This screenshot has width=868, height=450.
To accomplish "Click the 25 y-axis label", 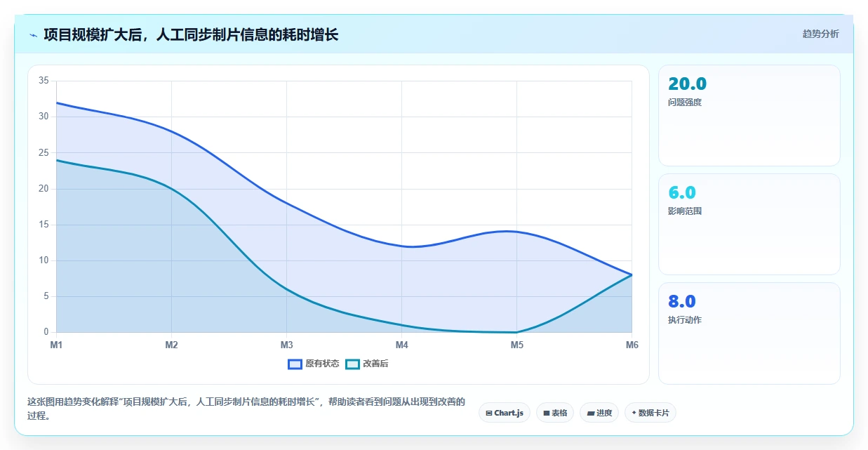I will pos(44,152).
